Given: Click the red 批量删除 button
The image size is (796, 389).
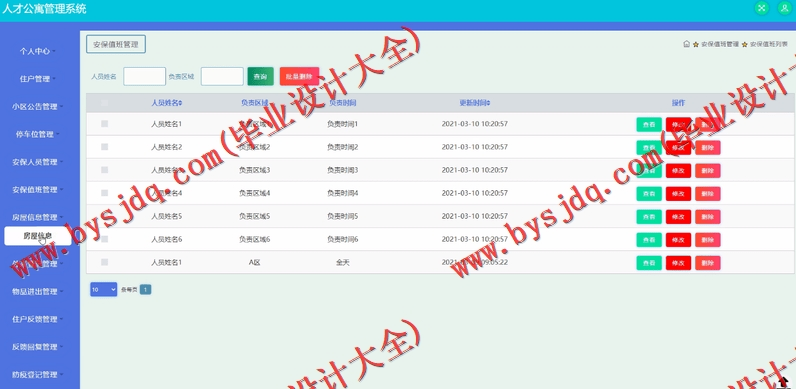Looking at the screenshot, I should point(299,76).
